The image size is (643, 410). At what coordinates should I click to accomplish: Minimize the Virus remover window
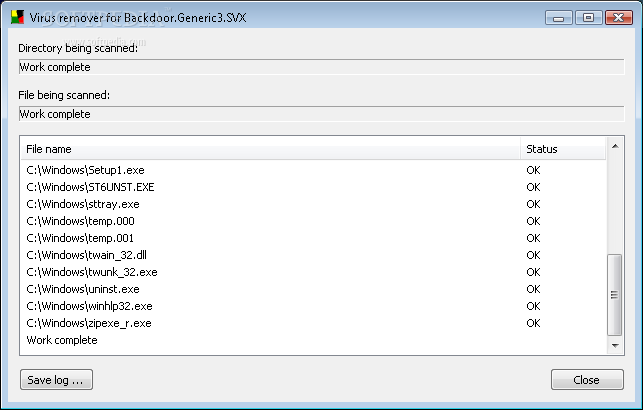click(561, 17)
